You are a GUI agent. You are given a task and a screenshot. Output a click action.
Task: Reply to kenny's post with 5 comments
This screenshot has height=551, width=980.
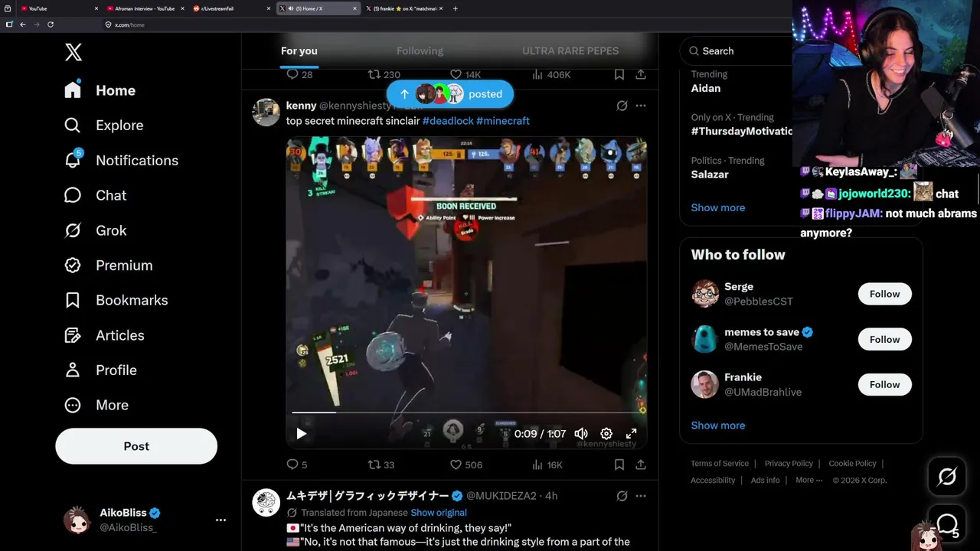point(297,465)
